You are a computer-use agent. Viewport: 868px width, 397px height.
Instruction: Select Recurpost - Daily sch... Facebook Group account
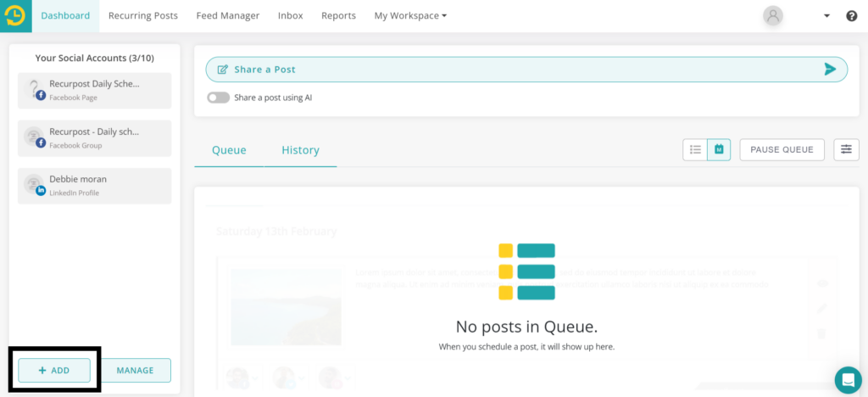click(95, 138)
